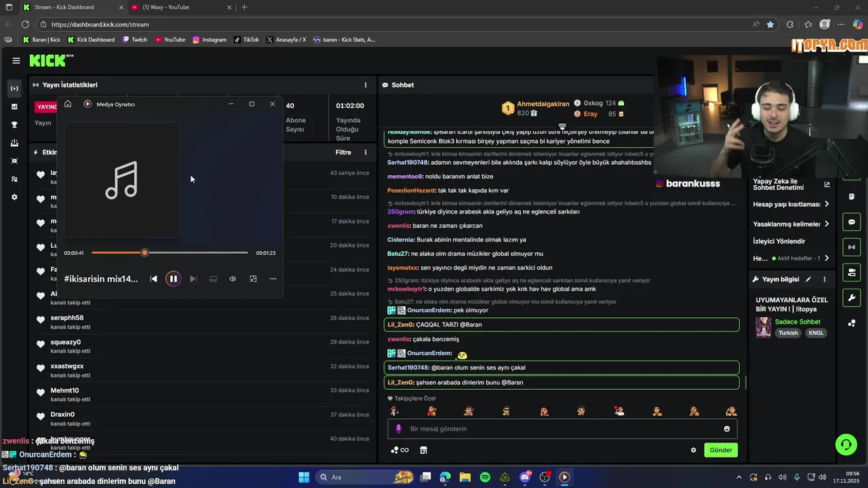Open Yayın İstatistikleri options menu

[x=366, y=85]
